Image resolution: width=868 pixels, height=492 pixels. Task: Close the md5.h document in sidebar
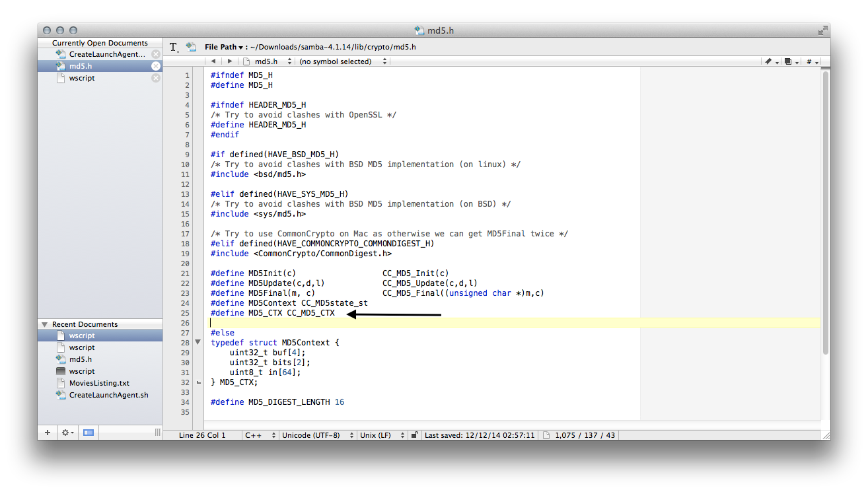[x=155, y=66]
